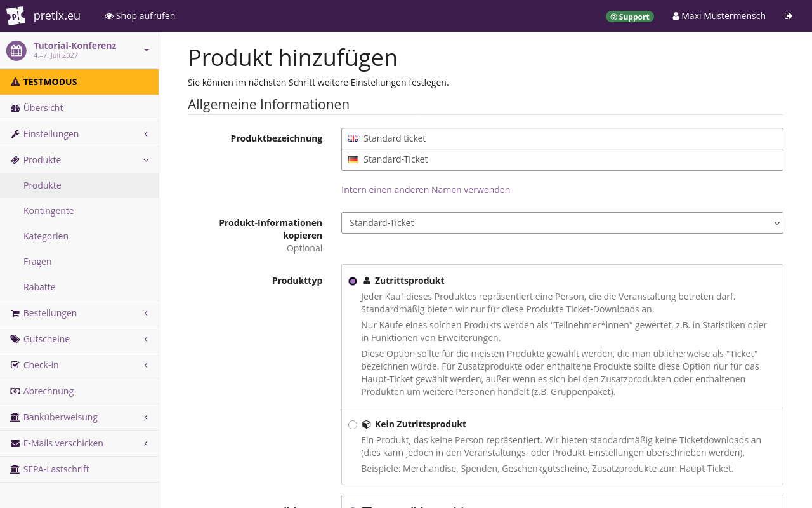The height and width of the screenshot is (508, 812).
Task: Click the E-Mails verschicken envelope icon
Action: 15,443
